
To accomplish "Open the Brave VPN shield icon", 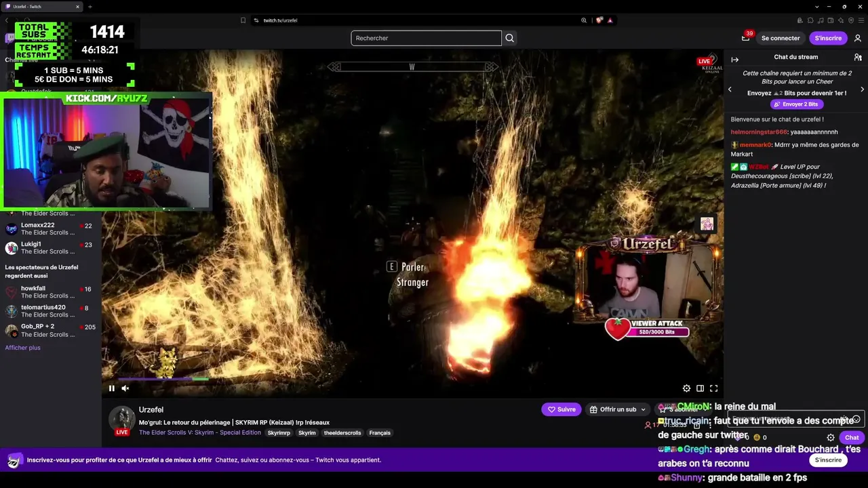I will pos(852,20).
